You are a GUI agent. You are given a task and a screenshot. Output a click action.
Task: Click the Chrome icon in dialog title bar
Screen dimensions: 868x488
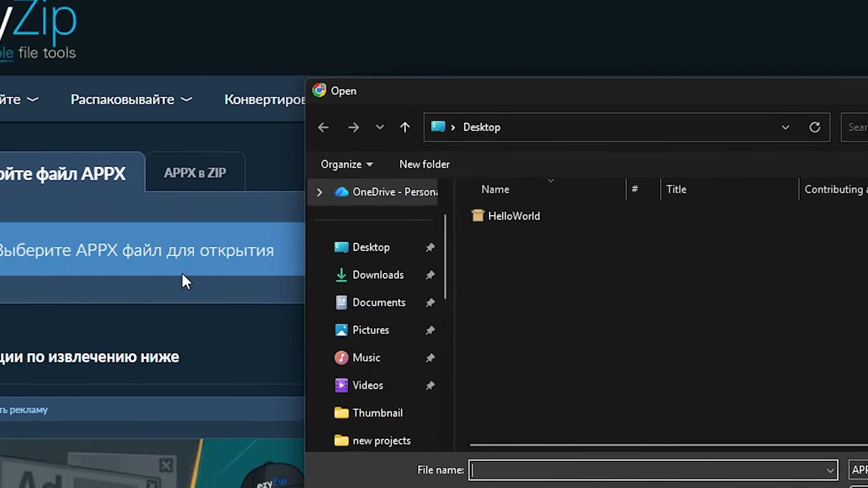[x=319, y=91]
